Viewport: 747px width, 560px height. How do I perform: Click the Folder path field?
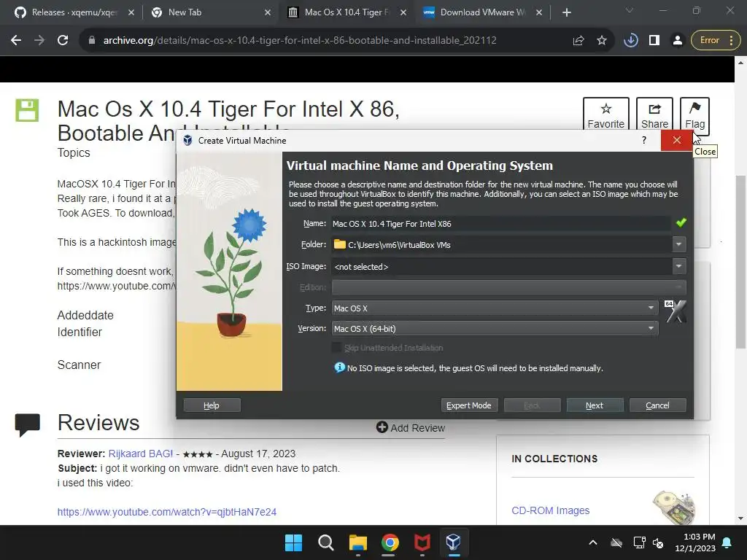point(501,245)
